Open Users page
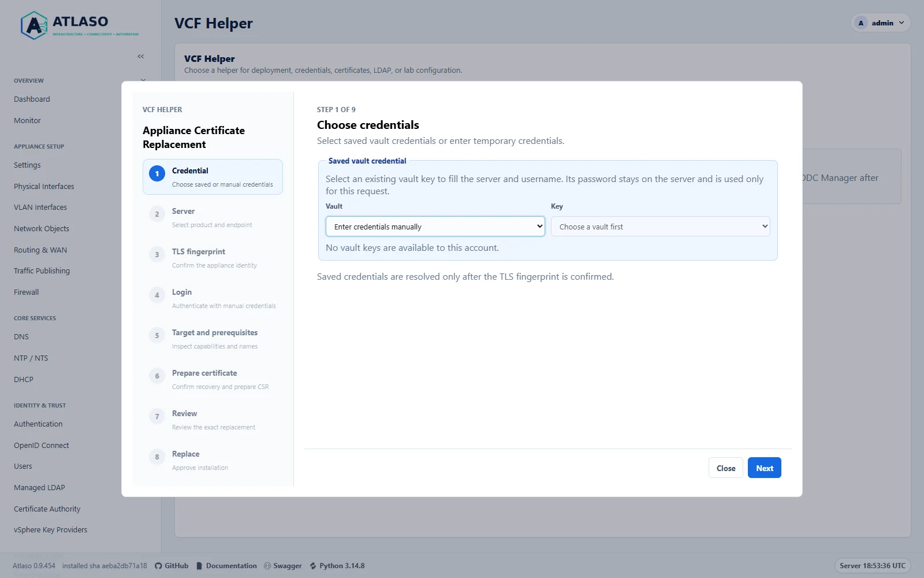The height and width of the screenshot is (578, 924). point(23,466)
